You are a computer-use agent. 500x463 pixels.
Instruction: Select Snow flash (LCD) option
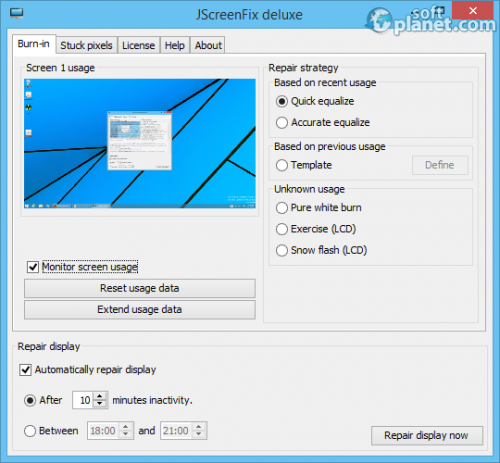pyautogui.click(x=282, y=250)
